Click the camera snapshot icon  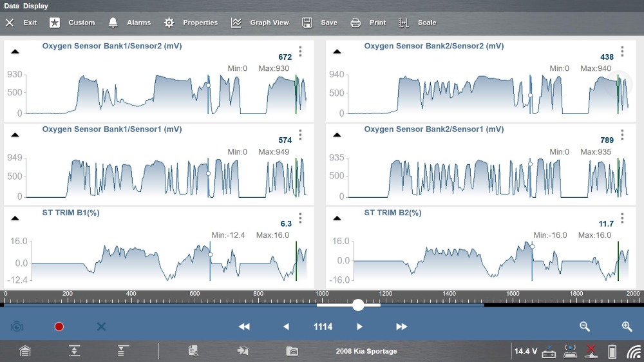tap(17, 327)
